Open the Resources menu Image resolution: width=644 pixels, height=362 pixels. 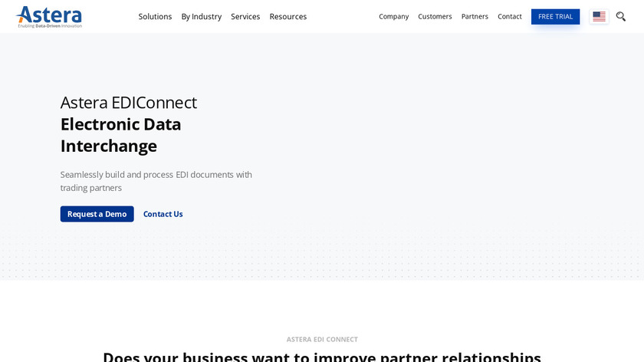pos(288,16)
